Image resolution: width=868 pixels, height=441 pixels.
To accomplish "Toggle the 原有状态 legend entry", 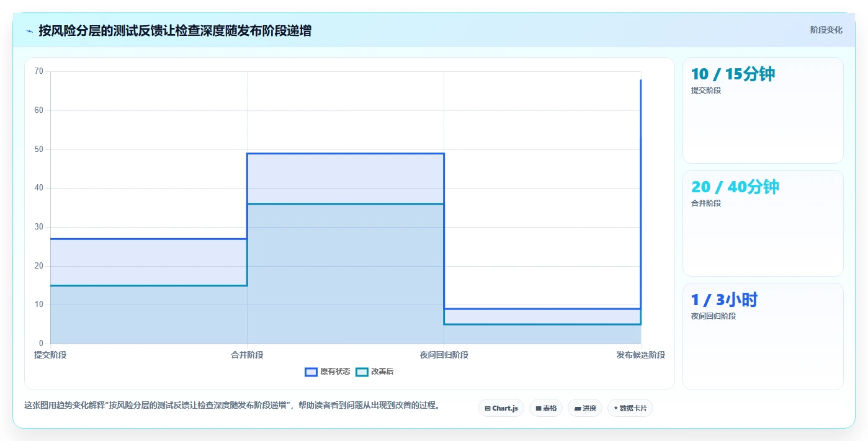I will [328, 372].
